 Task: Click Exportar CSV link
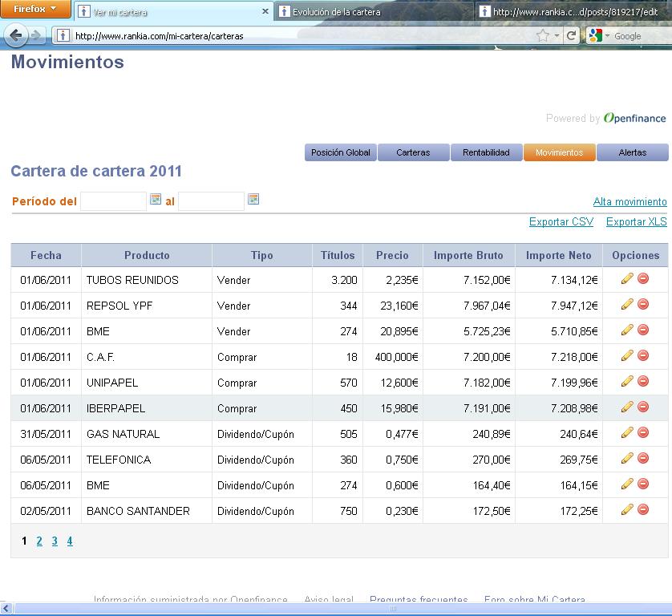pos(561,221)
